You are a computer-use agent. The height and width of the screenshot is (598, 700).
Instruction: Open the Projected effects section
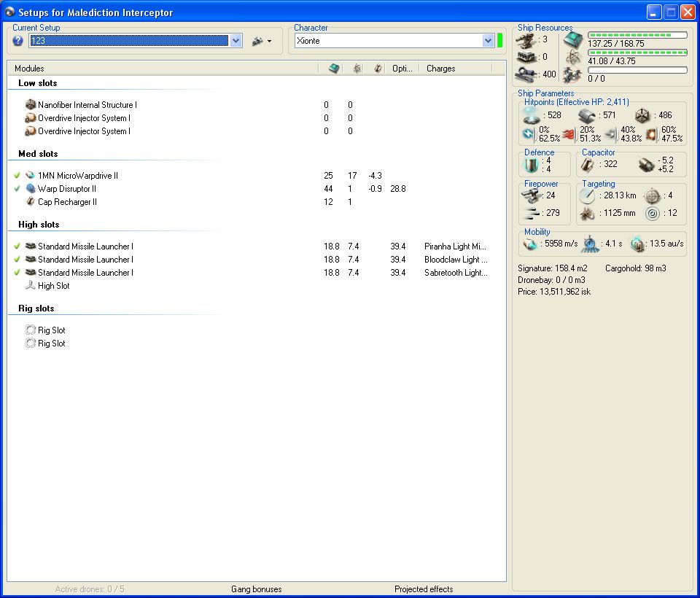(x=424, y=589)
